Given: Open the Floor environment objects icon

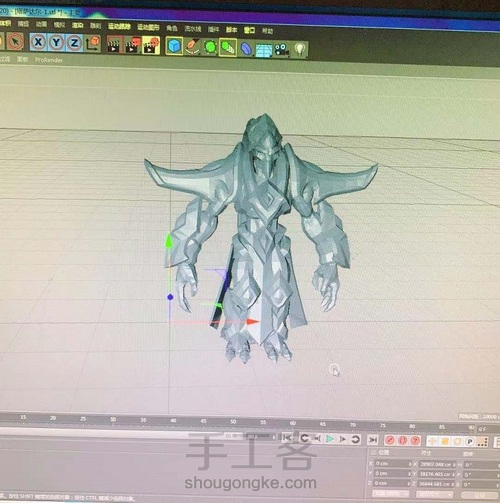Looking at the screenshot, I should coord(264,50).
